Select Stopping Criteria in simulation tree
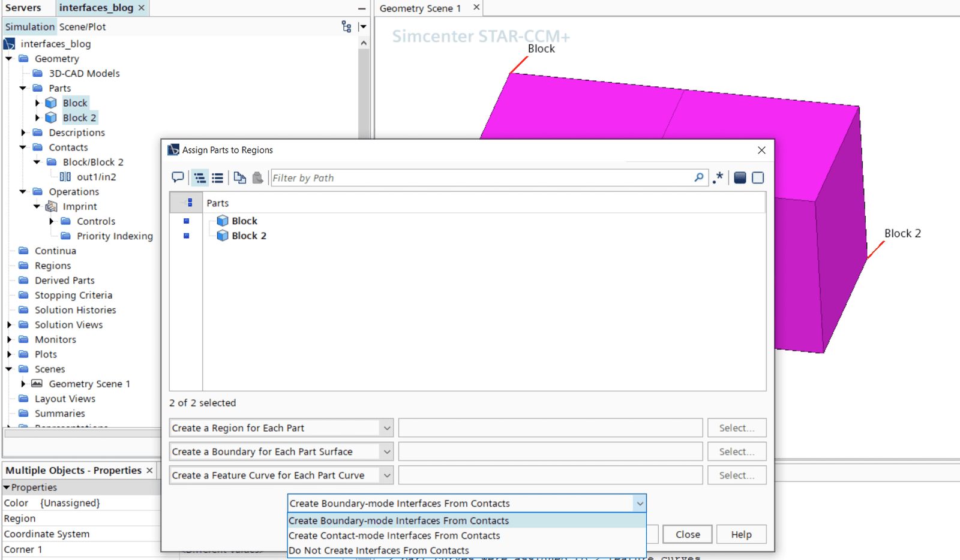 [x=73, y=295]
